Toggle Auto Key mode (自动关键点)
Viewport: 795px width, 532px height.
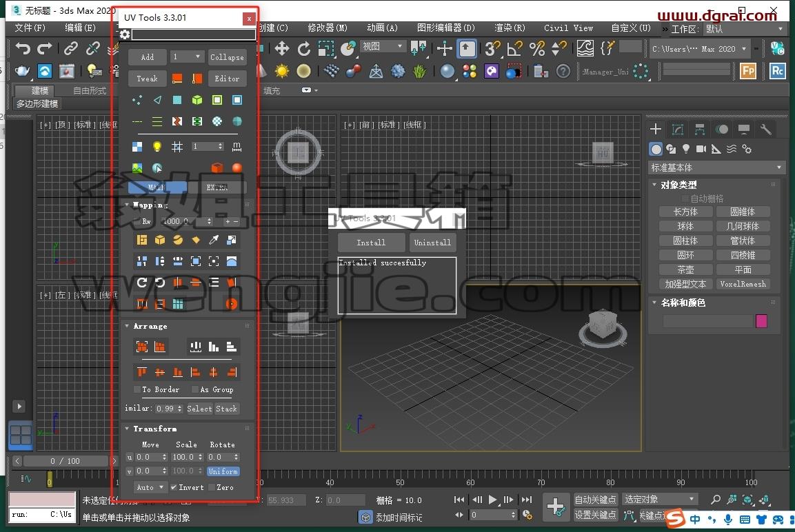(595, 500)
